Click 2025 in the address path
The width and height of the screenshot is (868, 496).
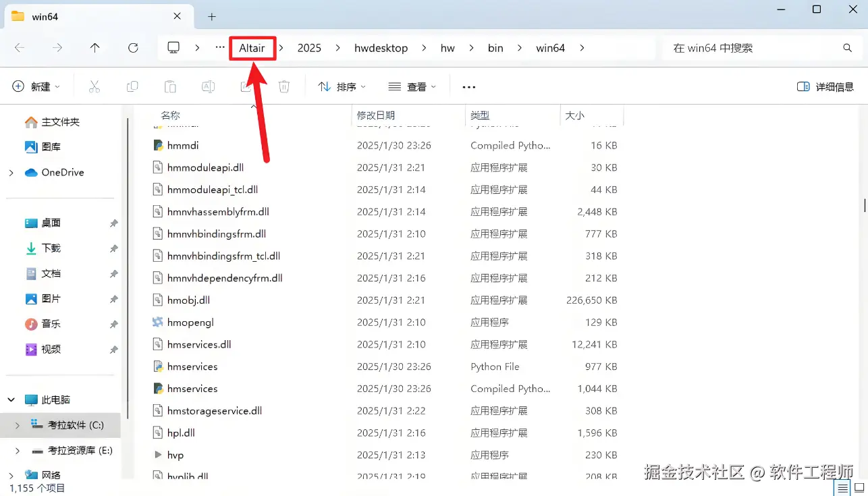(309, 48)
